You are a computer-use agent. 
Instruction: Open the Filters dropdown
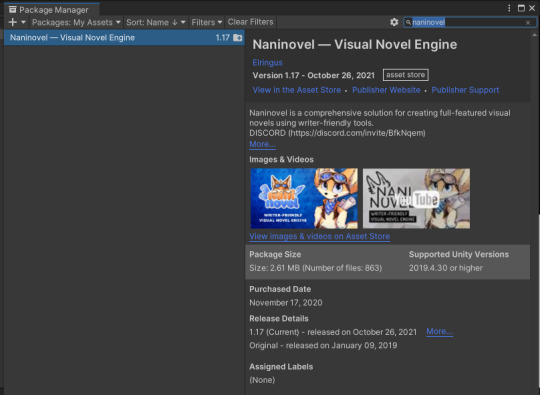207,22
